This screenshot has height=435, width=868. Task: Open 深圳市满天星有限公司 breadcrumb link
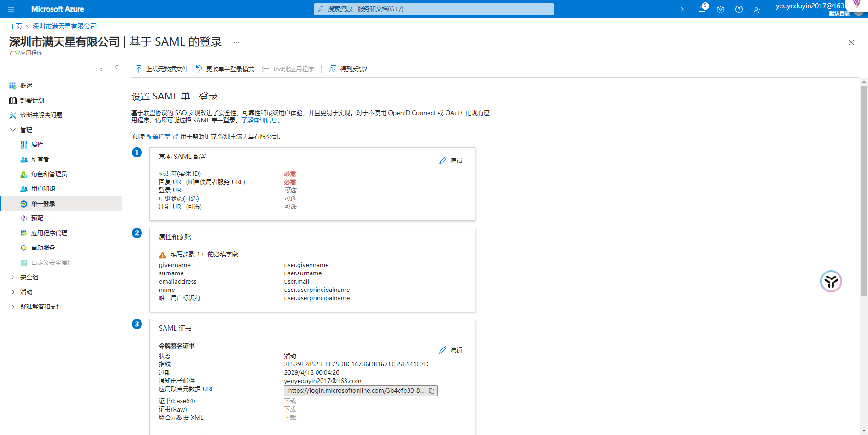(x=65, y=26)
